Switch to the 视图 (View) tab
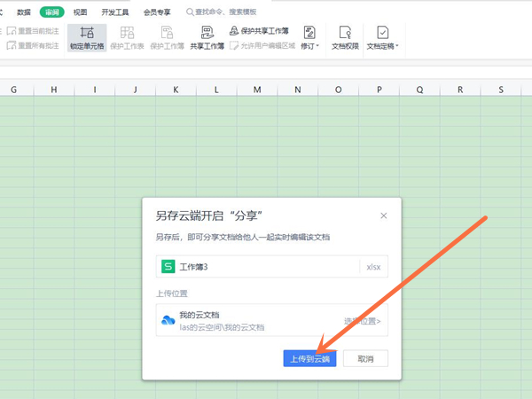Screen dimensions: 532x399 [x=80, y=12]
